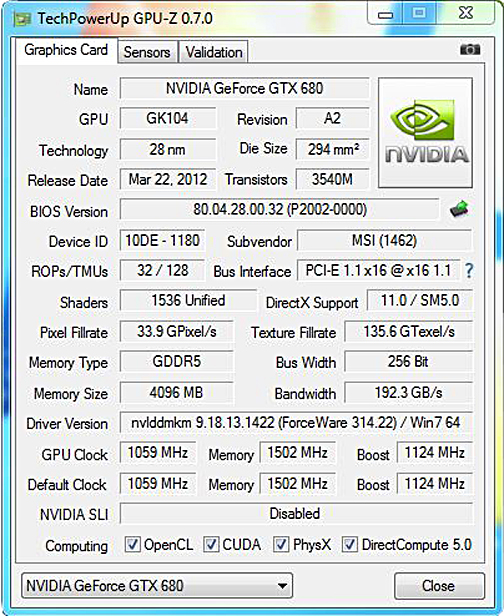The width and height of the screenshot is (504, 616).
Task: Click the Release Date field Mar 22, 2012
Action: [168, 180]
